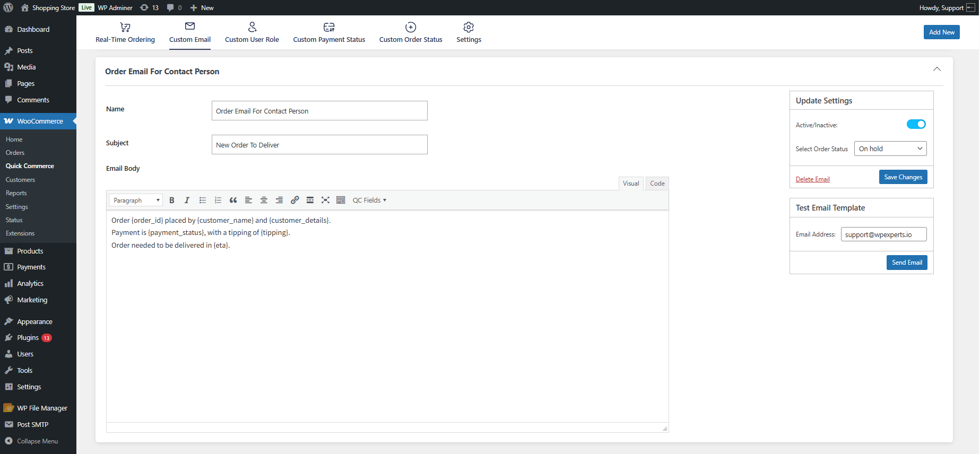The image size is (980, 454).
Task: Click the Delete Email link
Action: click(x=812, y=179)
